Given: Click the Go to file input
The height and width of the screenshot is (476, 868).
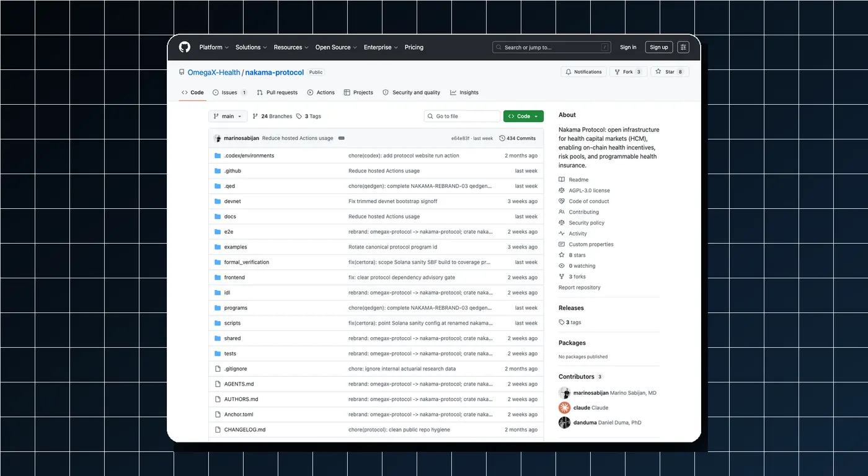Looking at the screenshot, I should tap(462, 116).
